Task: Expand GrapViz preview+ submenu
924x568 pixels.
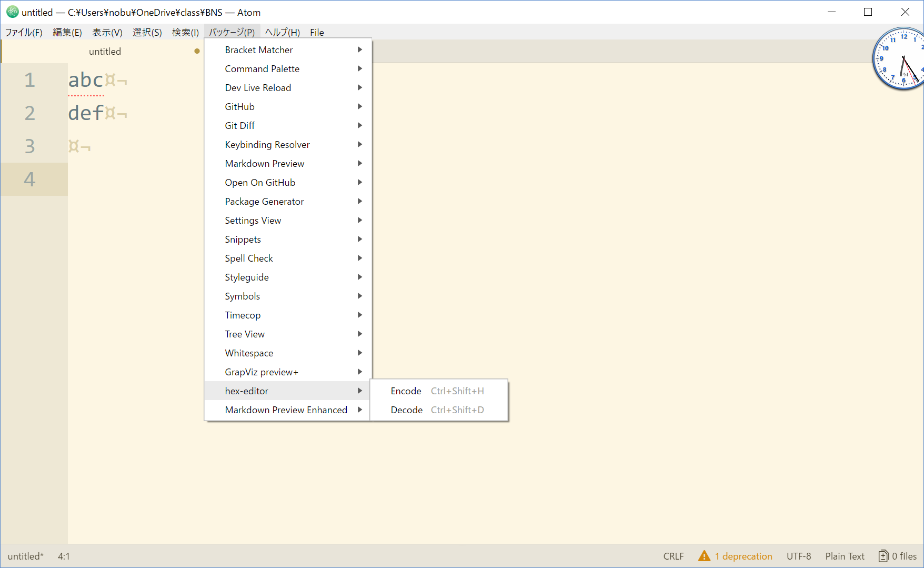Action: click(288, 372)
